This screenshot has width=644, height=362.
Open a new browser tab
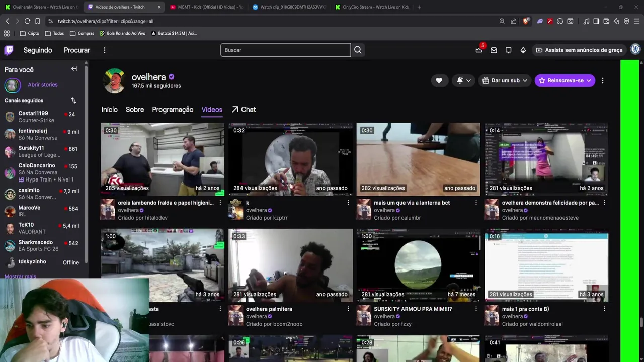[x=419, y=7]
